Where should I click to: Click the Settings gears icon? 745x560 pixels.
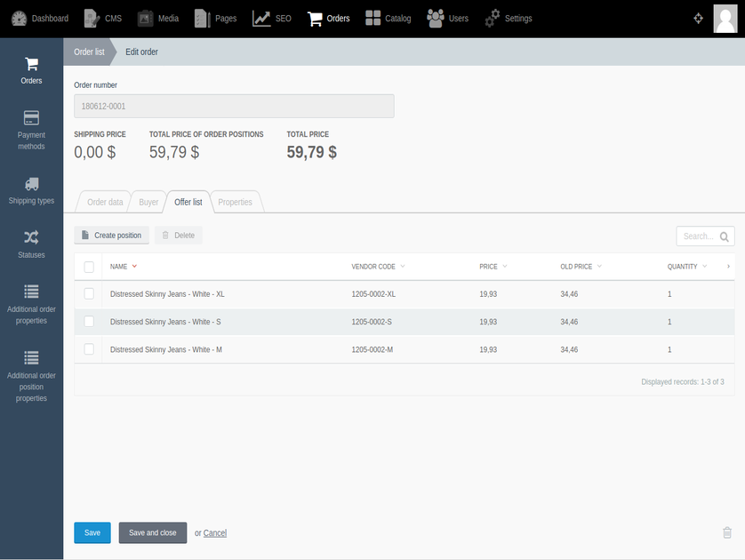click(x=493, y=19)
